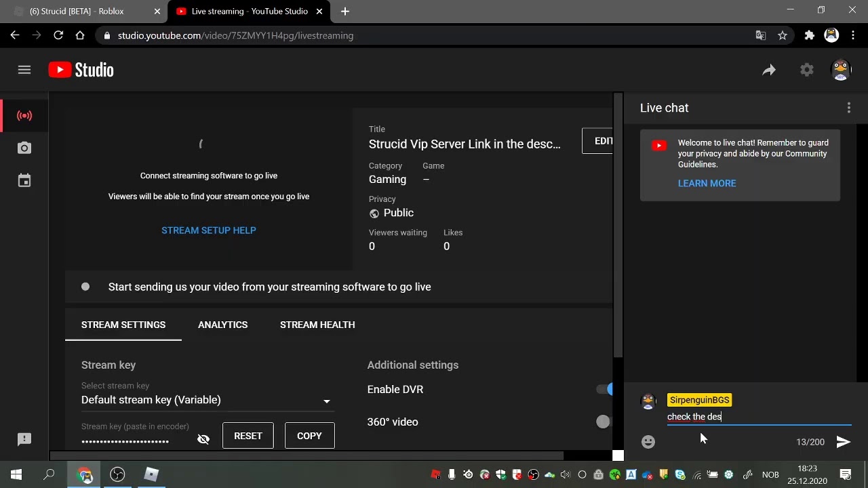Click the send feedback icon in sidebar
Screen dimensions: 868x488
(x=24, y=439)
